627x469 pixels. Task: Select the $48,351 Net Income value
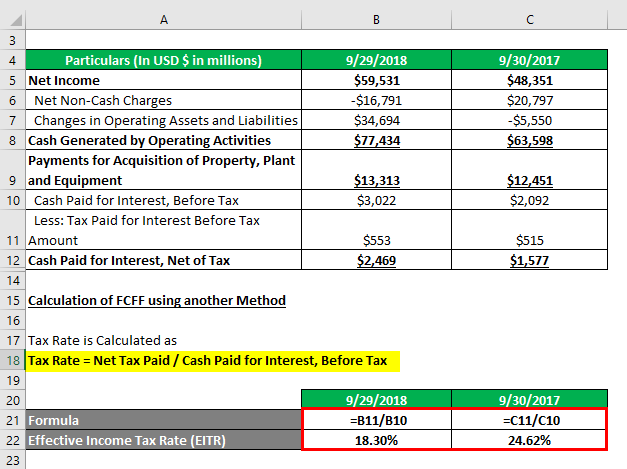click(529, 80)
